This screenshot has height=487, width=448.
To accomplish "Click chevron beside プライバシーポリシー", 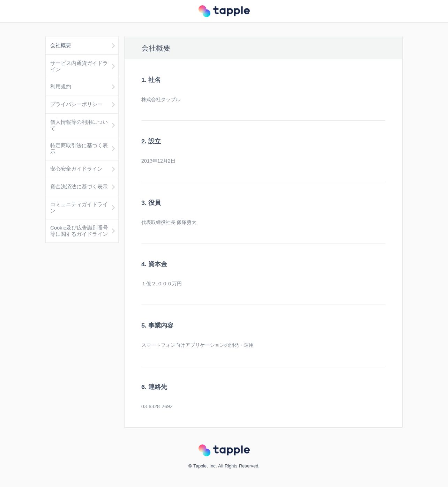I will (x=113, y=105).
